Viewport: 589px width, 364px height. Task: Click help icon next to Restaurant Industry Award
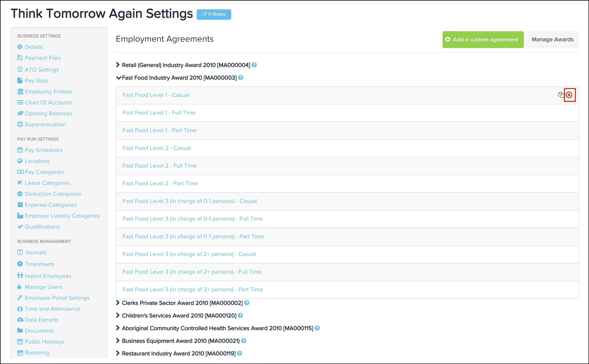(240, 353)
